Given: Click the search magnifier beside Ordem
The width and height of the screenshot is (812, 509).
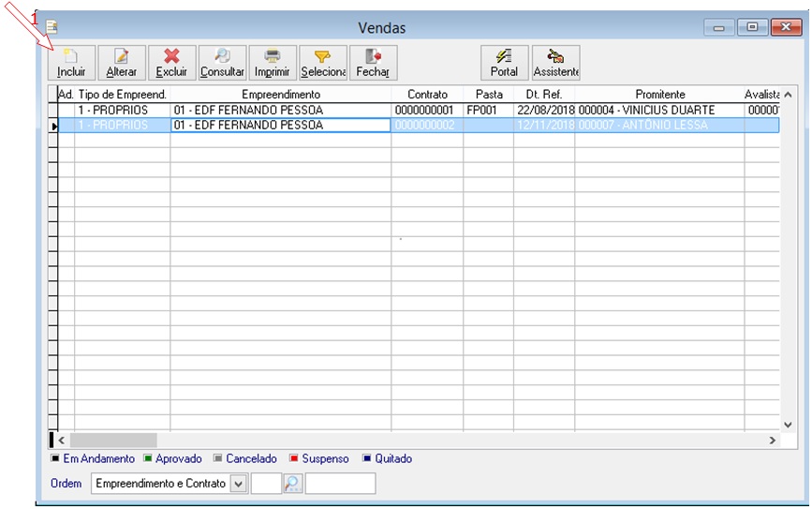Looking at the screenshot, I should [292, 484].
